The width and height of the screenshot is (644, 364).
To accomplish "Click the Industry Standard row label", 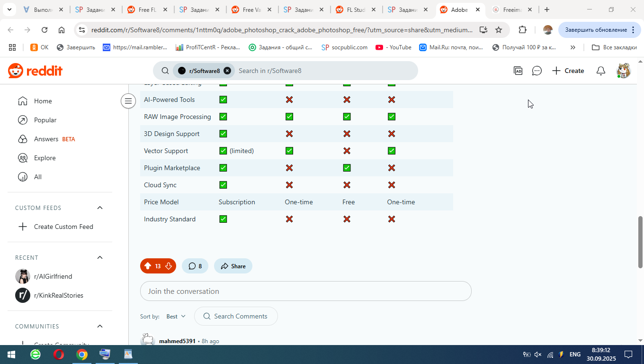I will (x=170, y=219).
